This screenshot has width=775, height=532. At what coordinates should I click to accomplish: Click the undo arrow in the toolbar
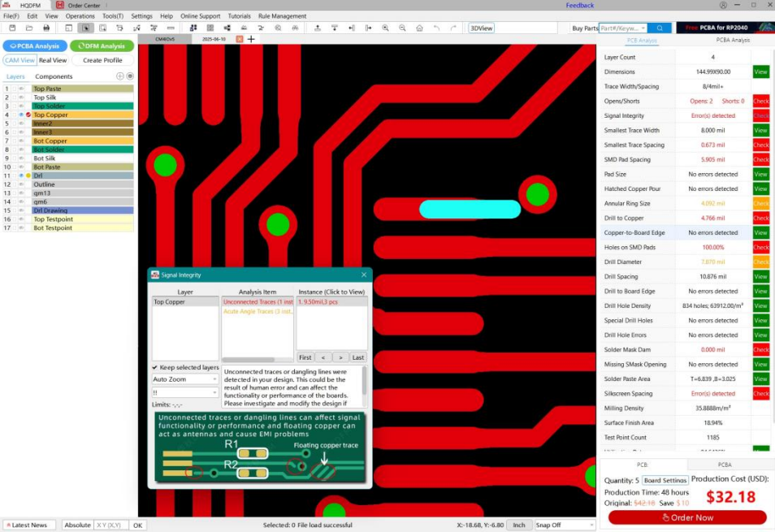coord(436,28)
